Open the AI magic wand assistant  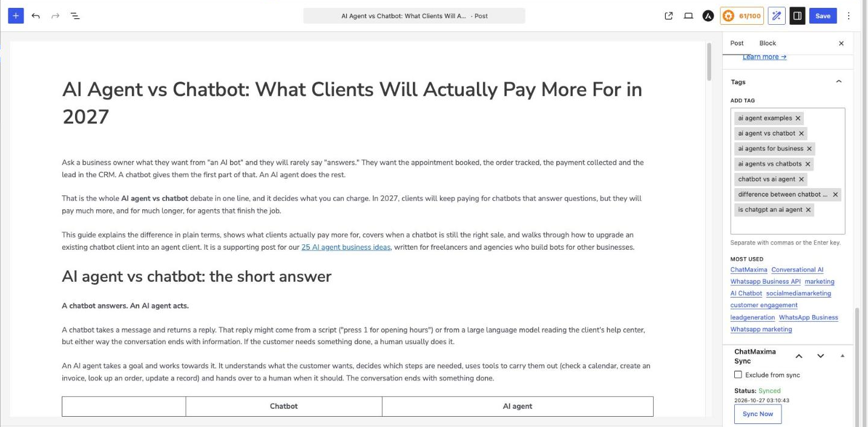(777, 16)
